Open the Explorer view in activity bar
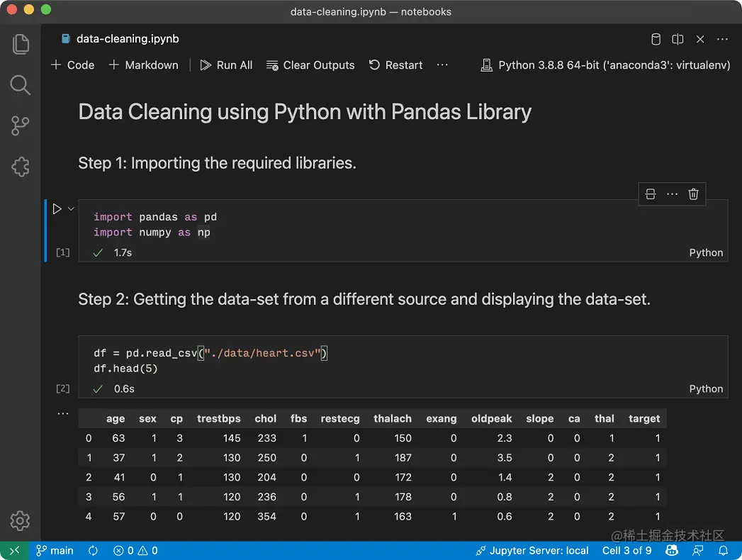This screenshot has width=742, height=560. [21, 44]
